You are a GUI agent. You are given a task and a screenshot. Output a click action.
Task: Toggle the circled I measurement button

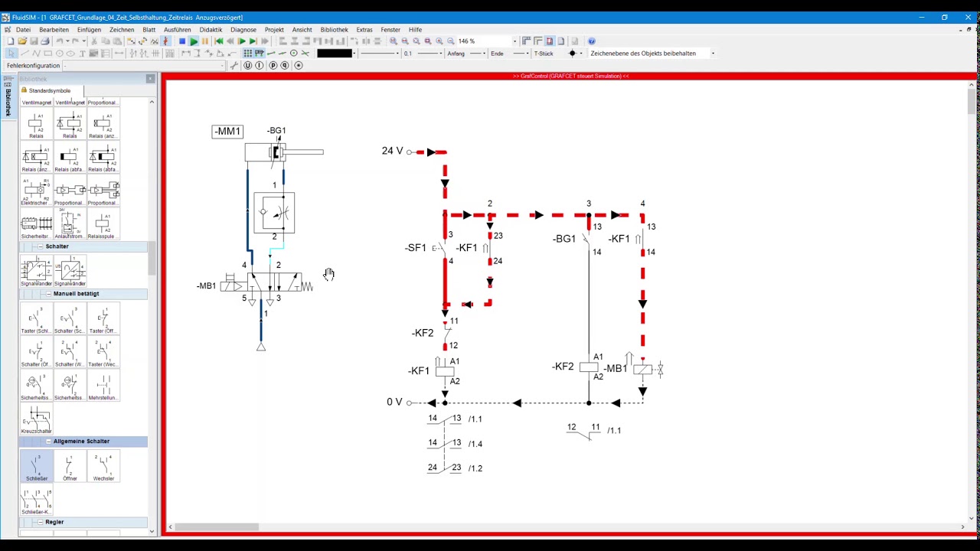(x=260, y=66)
